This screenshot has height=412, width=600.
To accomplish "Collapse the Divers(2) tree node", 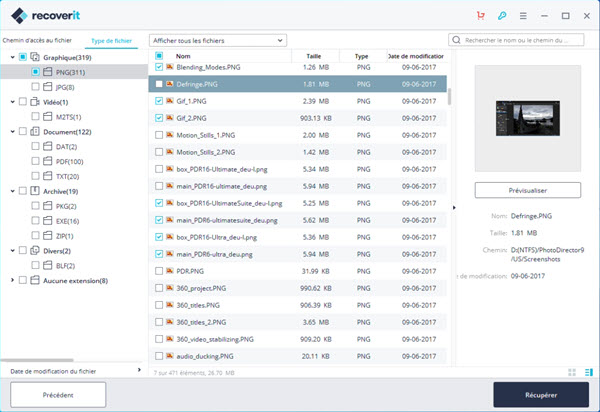I will [12, 251].
